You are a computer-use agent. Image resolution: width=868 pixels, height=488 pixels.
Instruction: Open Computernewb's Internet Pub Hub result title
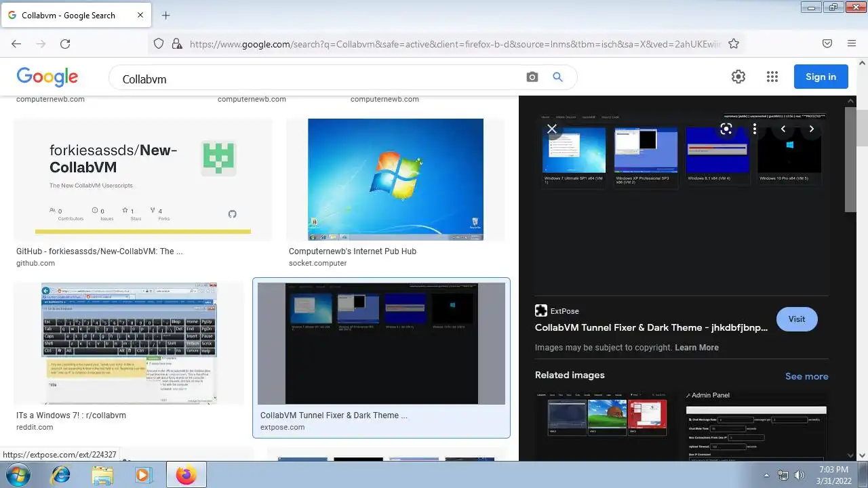(x=353, y=251)
